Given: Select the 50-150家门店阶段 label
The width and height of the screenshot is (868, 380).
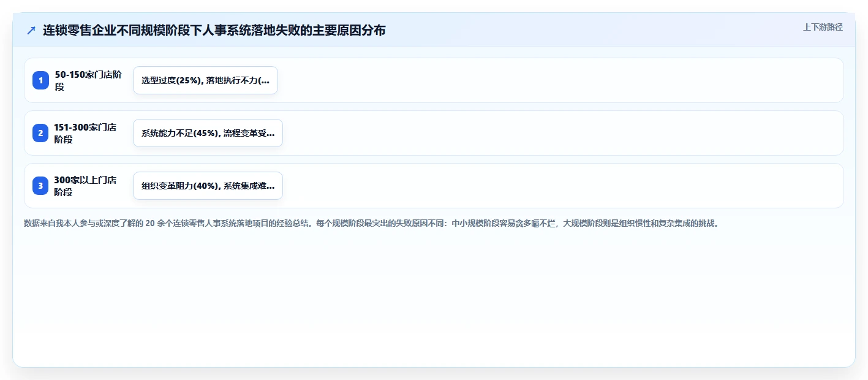Looking at the screenshot, I should click(88, 80).
